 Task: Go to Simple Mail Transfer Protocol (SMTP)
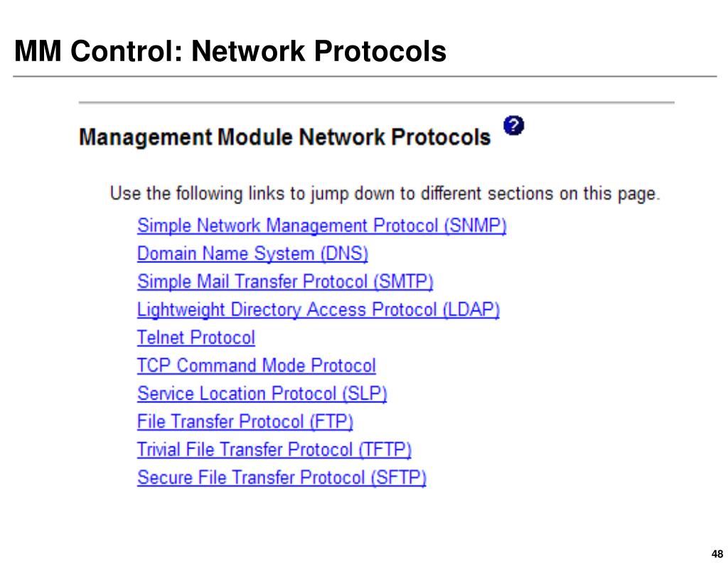pos(285,281)
